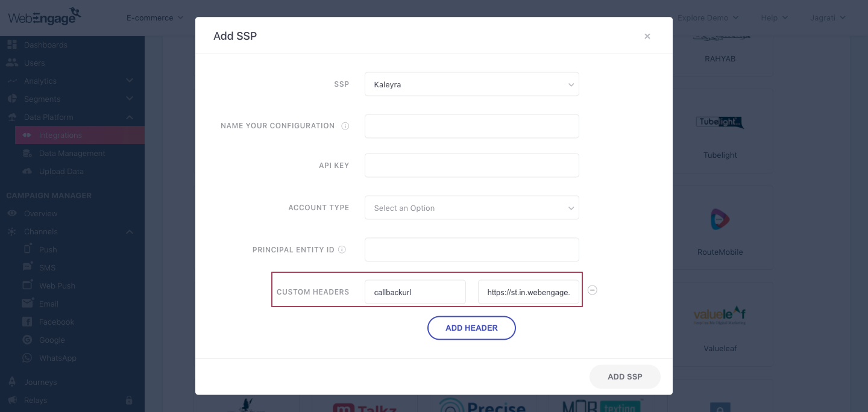The height and width of the screenshot is (412, 868).
Task: Select the Valueleaf provider card
Action: pos(720,324)
